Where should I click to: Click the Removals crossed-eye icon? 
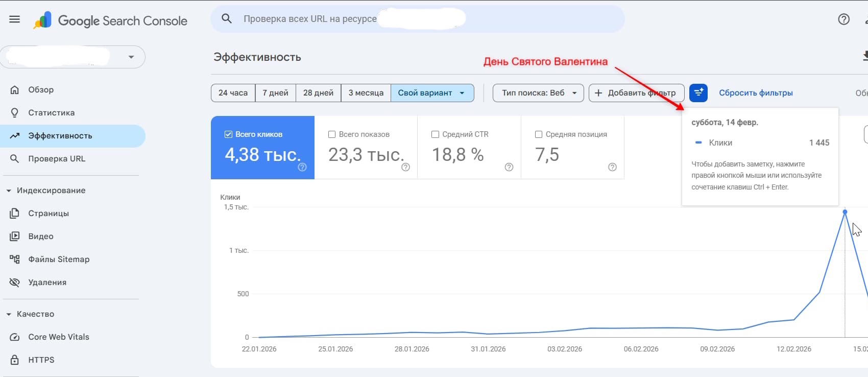pyautogui.click(x=15, y=282)
